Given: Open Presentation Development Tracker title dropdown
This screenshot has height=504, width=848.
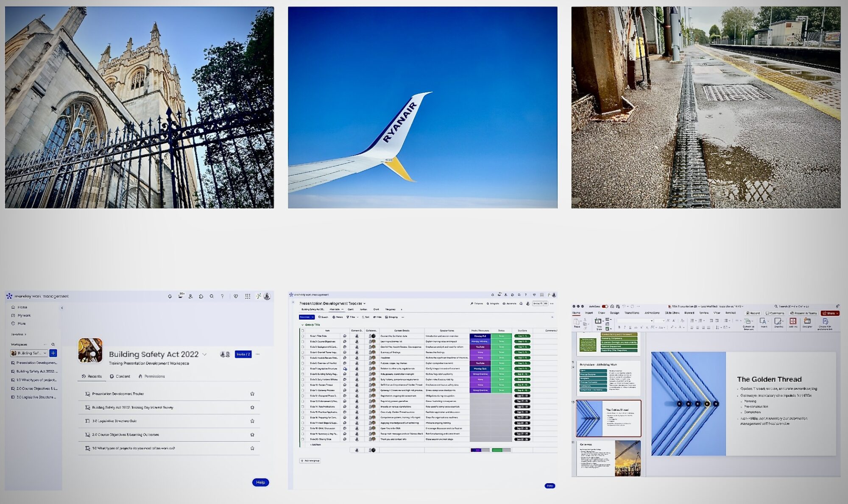Looking at the screenshot, I should [364, 304].
